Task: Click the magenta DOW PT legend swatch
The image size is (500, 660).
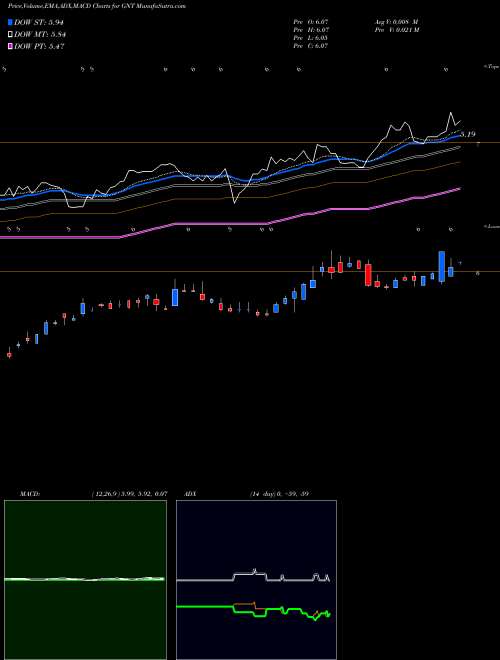Action: 10,46
